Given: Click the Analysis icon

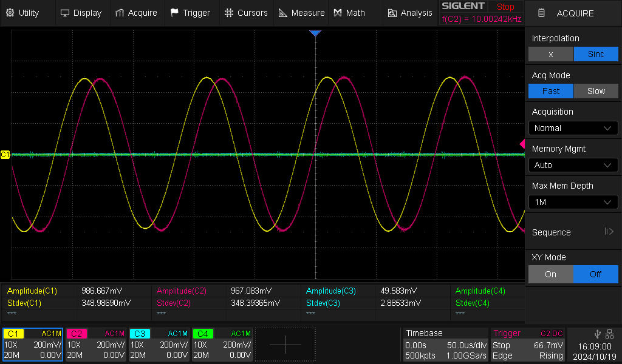Looking at the screenshot, I should 392,13.
